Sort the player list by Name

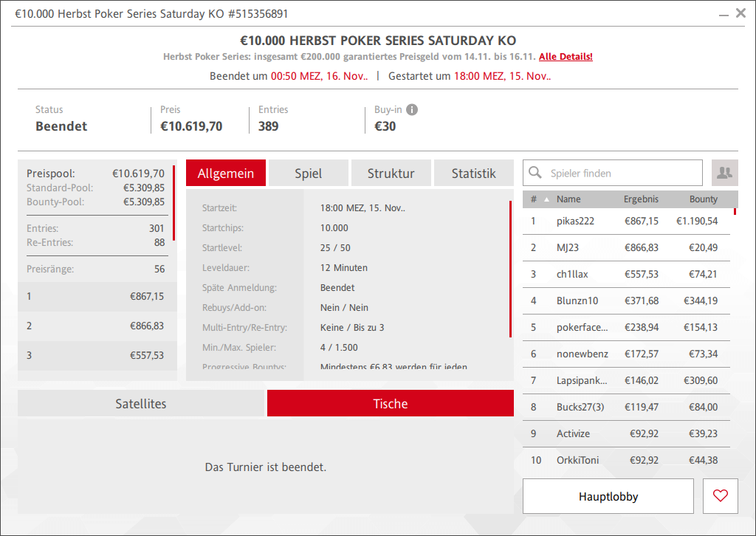pyautogui.click(x=568, y=199)
